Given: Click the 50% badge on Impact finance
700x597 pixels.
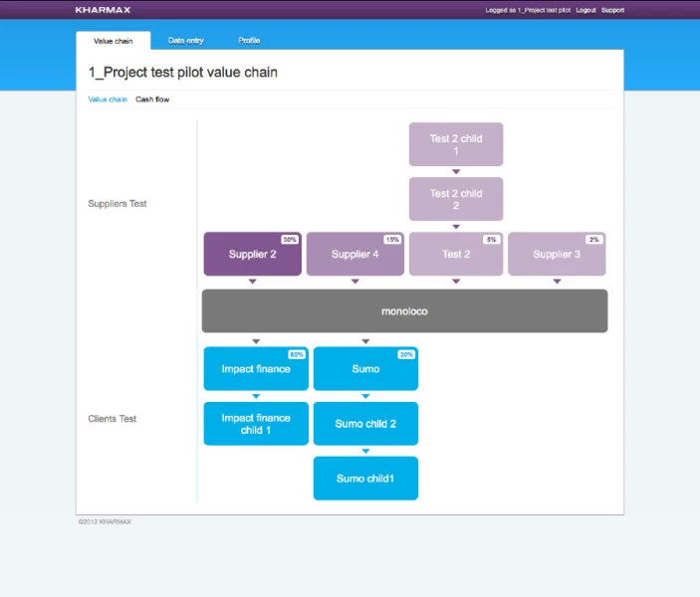Looking at the screenshot, I should 296,354.
